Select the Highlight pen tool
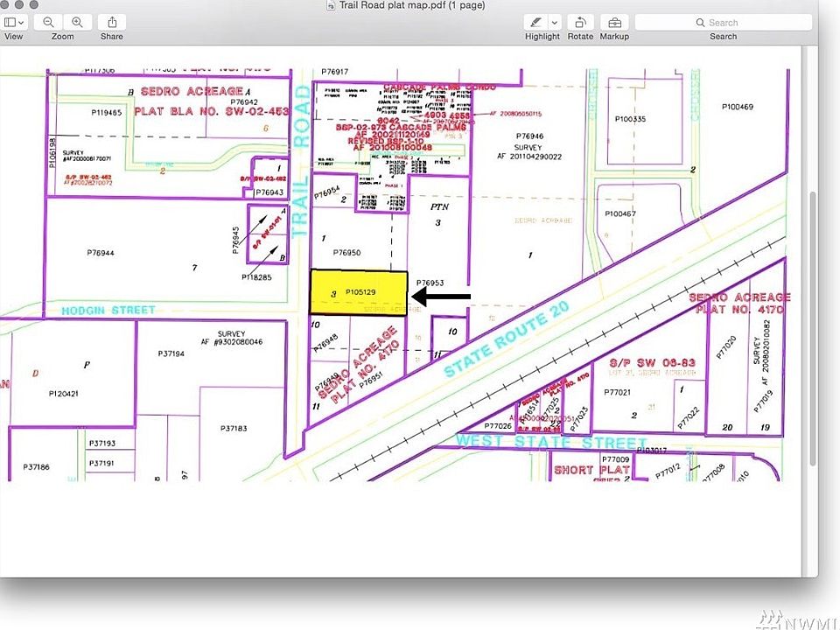 [x=535, y=23]
